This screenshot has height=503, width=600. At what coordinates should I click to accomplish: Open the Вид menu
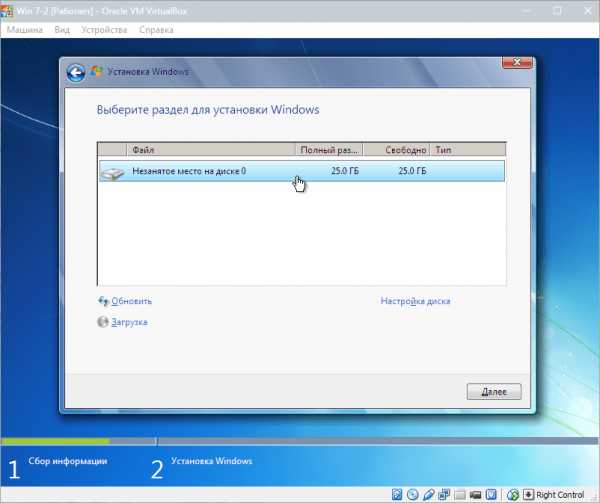pyautogui.click(x=62, y=30)
